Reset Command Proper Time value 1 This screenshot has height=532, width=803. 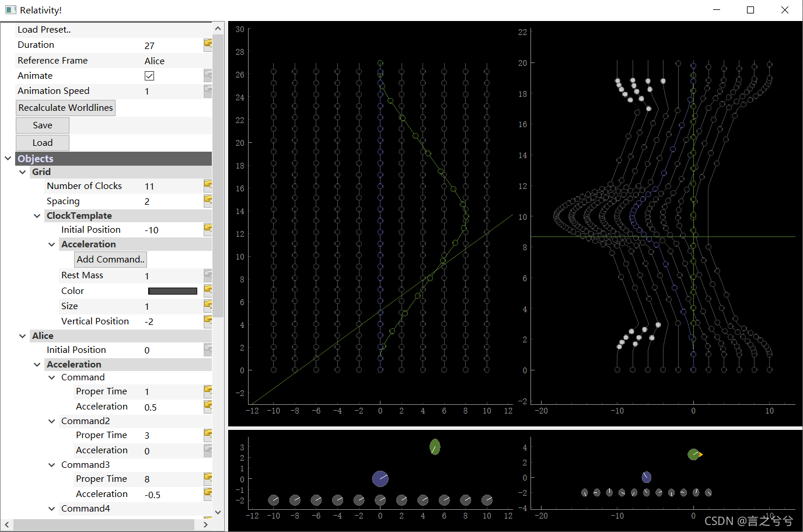point(207,391)
